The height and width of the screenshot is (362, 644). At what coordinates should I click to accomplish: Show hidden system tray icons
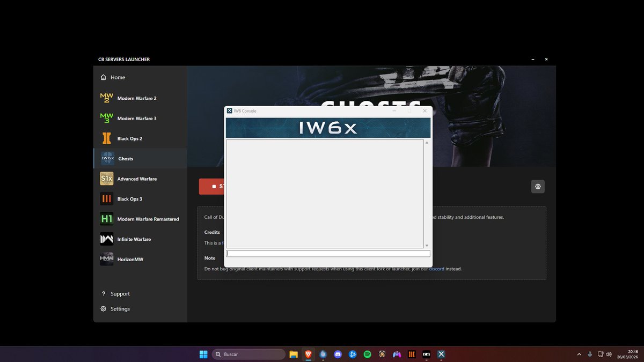(x=579, y=354)
